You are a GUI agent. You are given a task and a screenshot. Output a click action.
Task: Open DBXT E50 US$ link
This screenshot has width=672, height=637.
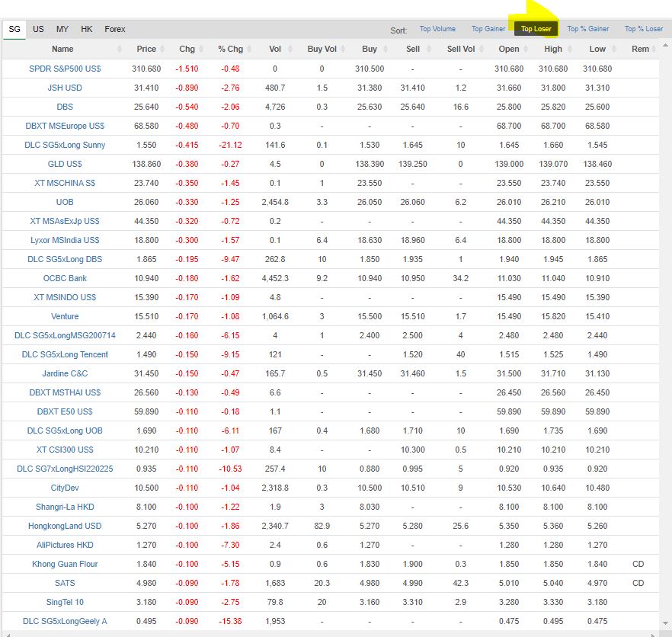65,411
